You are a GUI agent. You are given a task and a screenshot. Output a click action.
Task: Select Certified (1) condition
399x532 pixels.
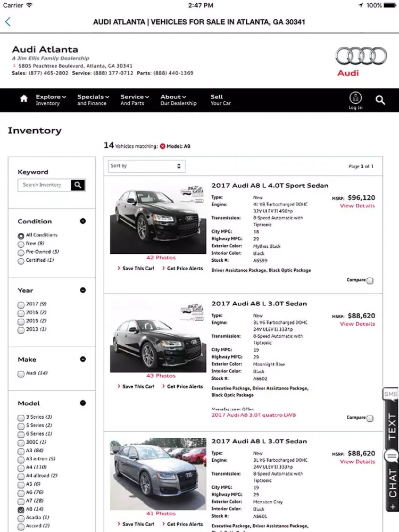coord(21,261)
